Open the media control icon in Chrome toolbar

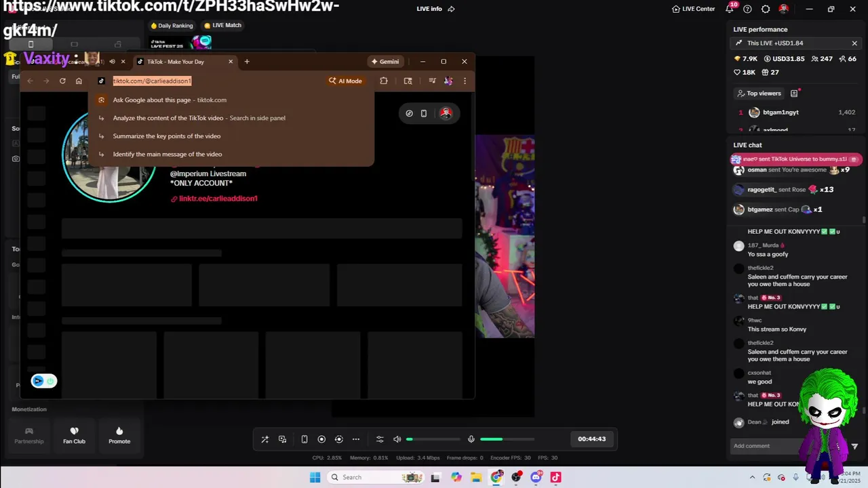pos(432,81)
